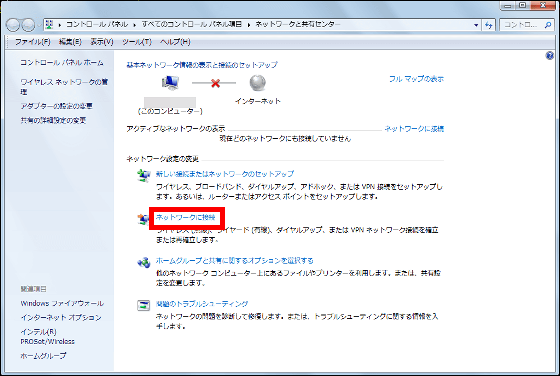The image size is (560, 376).
Task: Click the 関連項目 heading in the sidebar
Action: point(33,289)
